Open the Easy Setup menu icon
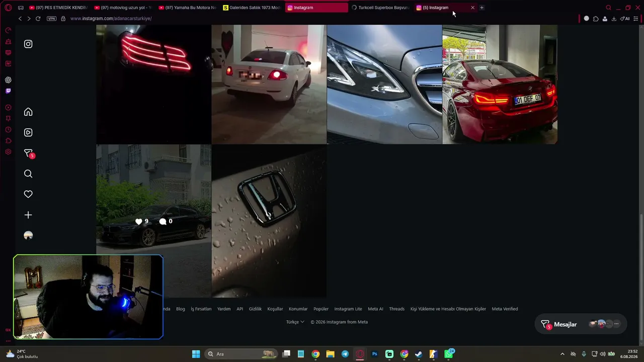This screenshot has width=644, height=362. [636, 19]
